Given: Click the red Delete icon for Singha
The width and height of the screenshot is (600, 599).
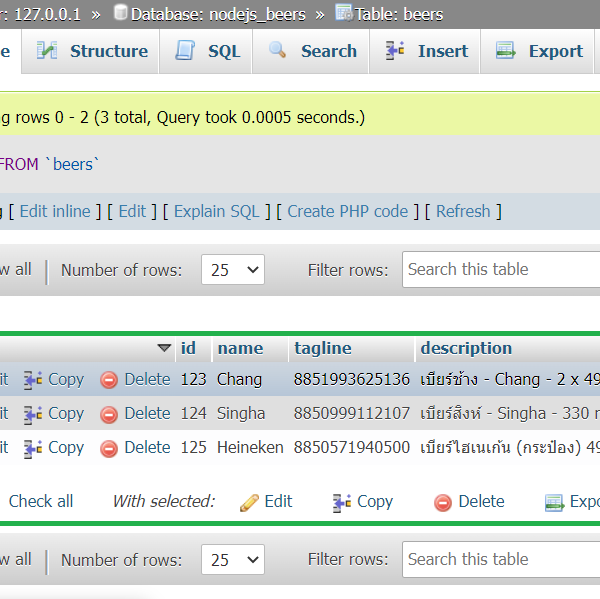Looking at the screenshot, I should tap(109, 414).
